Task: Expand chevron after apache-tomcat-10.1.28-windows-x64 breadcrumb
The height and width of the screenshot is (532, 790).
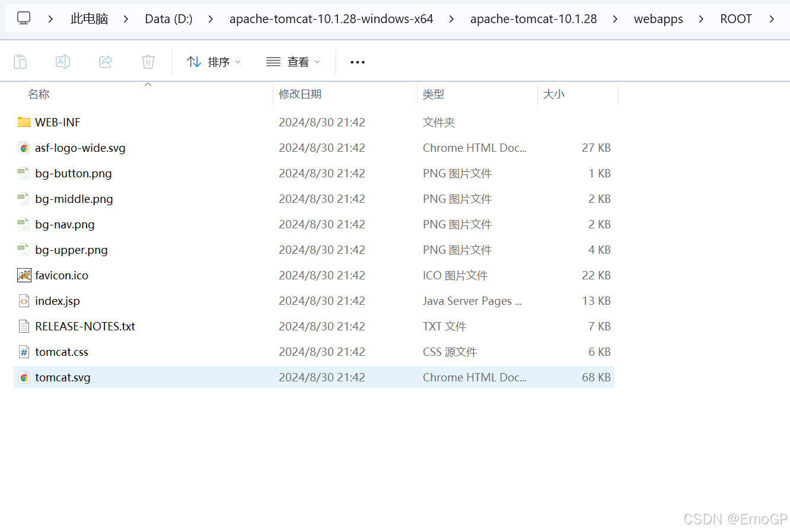Action: coord(451,19)
